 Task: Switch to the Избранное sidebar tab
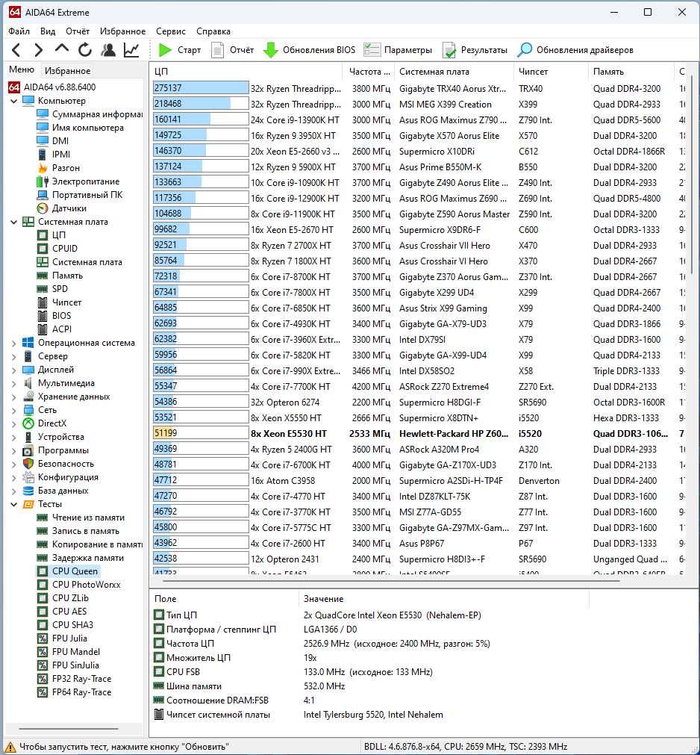pos(67,71)
